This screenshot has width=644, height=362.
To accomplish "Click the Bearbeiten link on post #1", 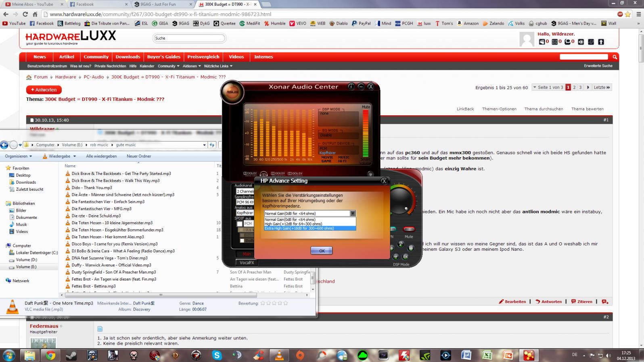I will [512, 302].
